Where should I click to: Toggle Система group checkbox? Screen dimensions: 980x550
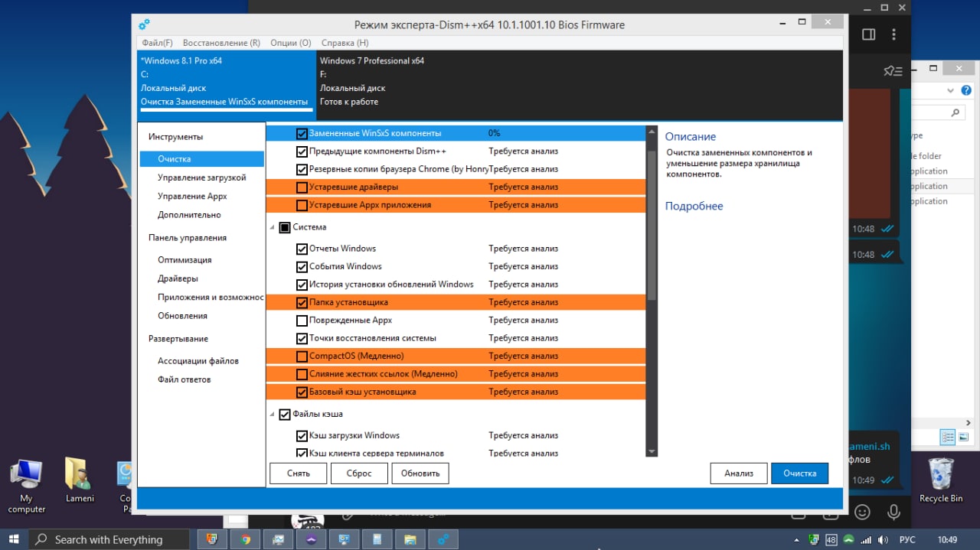point(285,227)
